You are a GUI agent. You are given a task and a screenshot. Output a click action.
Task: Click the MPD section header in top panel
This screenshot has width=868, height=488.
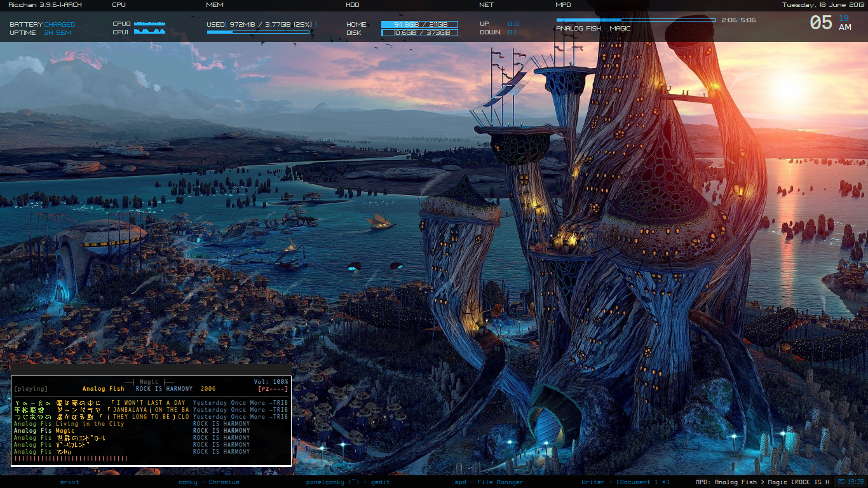563,4
